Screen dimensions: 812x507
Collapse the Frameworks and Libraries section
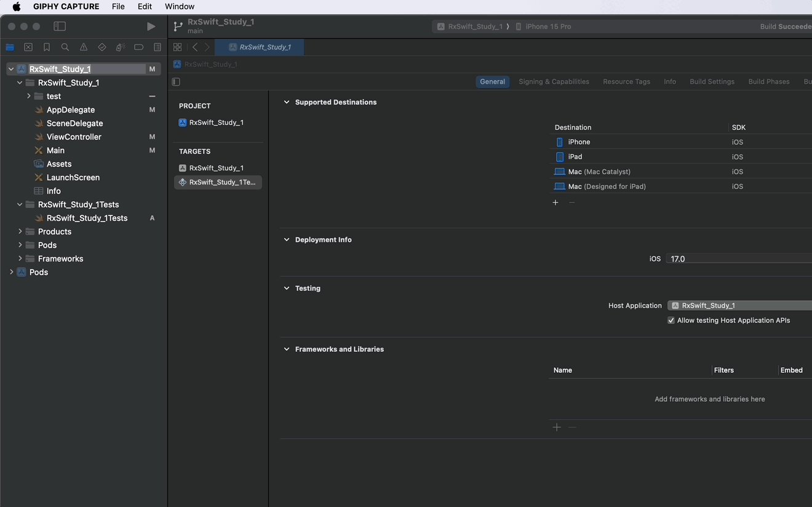287,349
